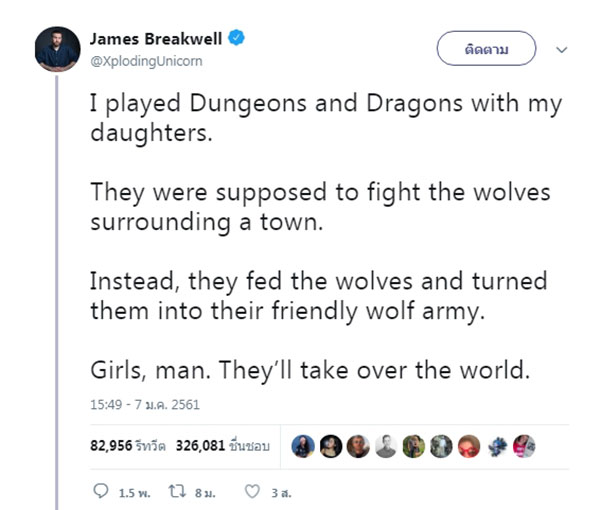Like the tweet with heart icon
This screenshot has width=600, height=510.
click(252, 492)
